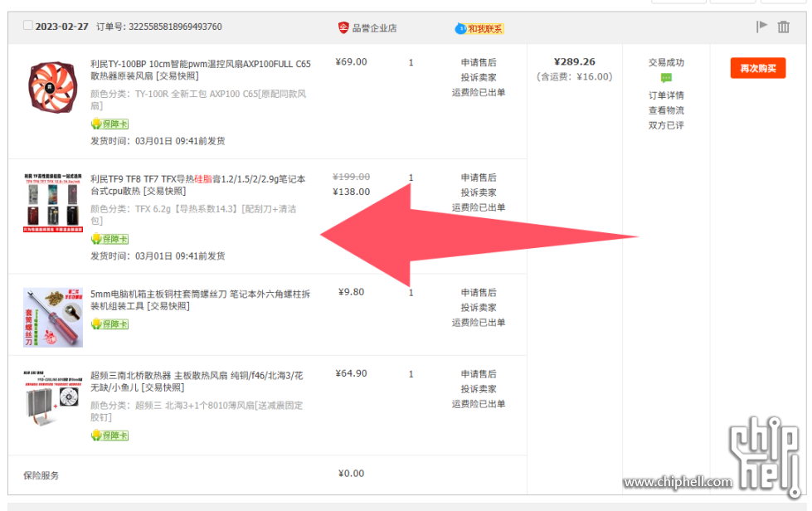Click the (含运费: ¥16.00) shipping fee text

tap(574, 76)
